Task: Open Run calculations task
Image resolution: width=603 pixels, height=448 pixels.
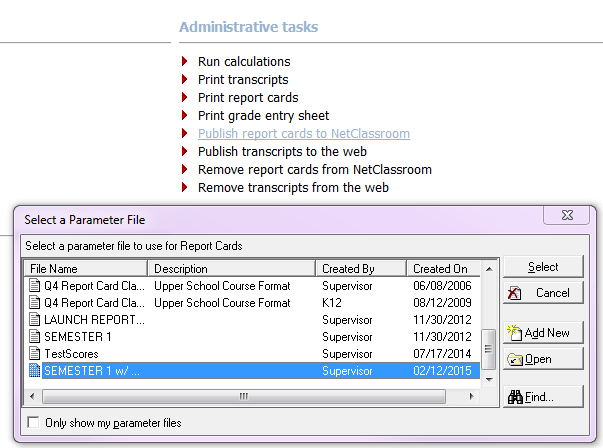Action: (244, 62)
